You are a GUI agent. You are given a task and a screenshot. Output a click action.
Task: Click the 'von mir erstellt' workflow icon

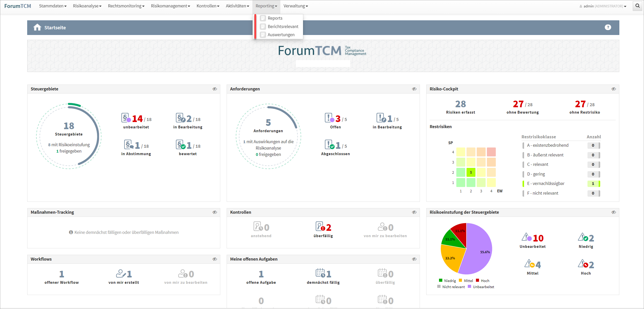pyautogui.click(x=121, y=274)
